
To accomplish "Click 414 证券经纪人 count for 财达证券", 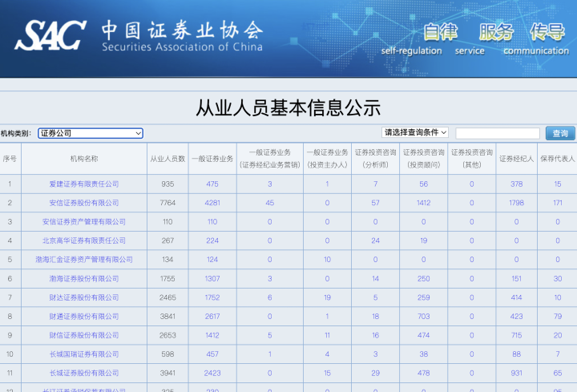I will click(516, 297).
